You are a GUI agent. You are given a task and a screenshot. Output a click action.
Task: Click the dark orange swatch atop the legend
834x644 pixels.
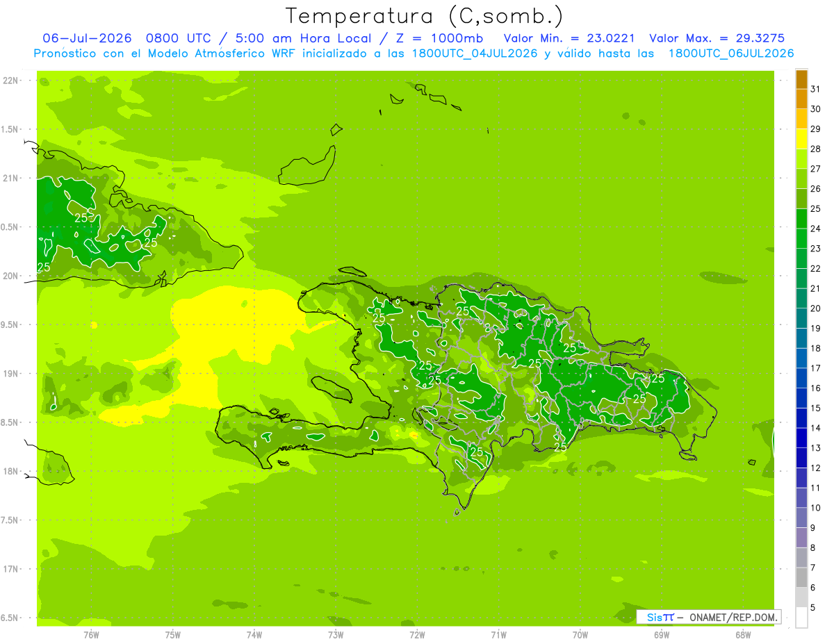pos(801,79)
